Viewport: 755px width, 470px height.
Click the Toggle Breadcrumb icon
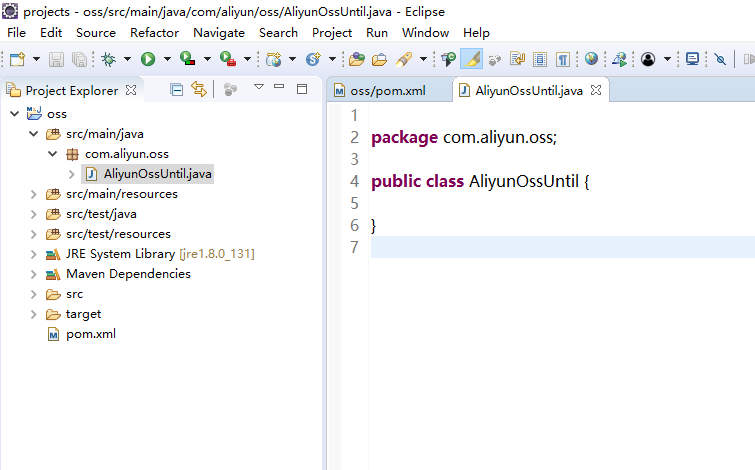point(448,59)
